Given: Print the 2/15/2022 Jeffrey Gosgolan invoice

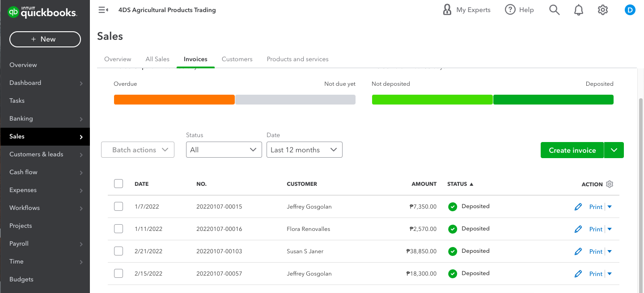Looking at the screenshot, I should (x=596, y=274).
